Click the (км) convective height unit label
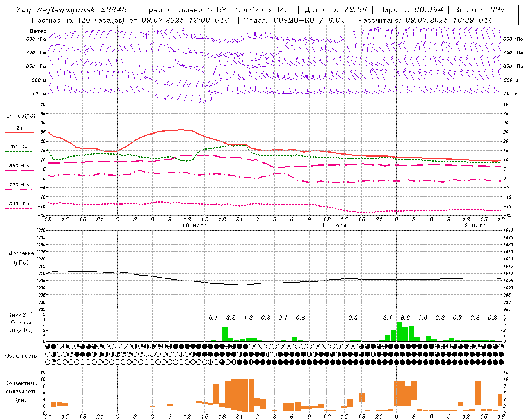 pos(21,399)
